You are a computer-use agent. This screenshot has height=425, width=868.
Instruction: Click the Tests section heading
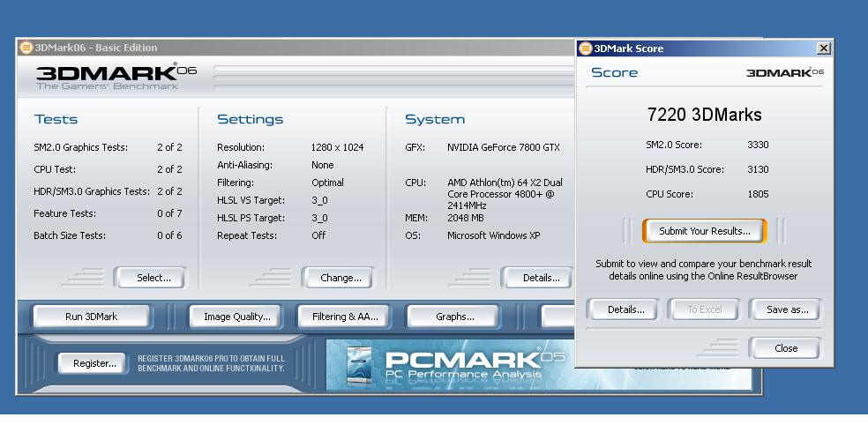point(56,119)
